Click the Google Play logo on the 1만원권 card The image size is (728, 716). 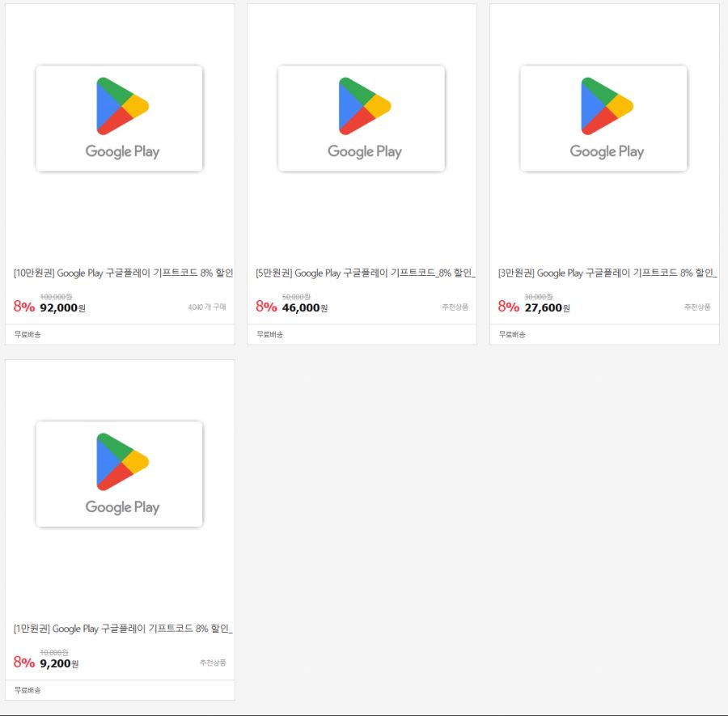120,474
